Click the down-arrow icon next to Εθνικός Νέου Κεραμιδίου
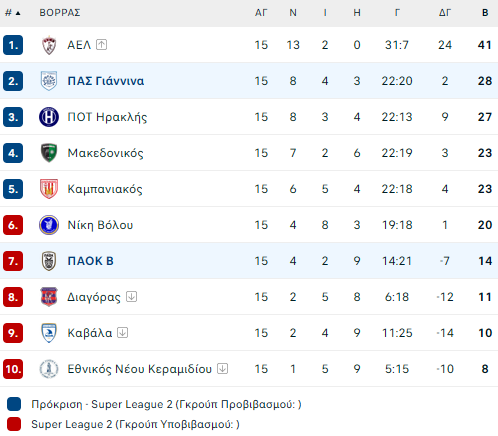The width and height of the screenshot is (498, 436). [x=222, y=368]
